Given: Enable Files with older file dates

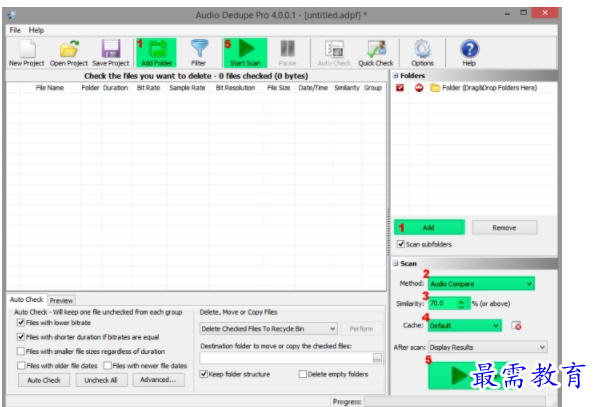Looking at the screenshot, I should (21, 366).
